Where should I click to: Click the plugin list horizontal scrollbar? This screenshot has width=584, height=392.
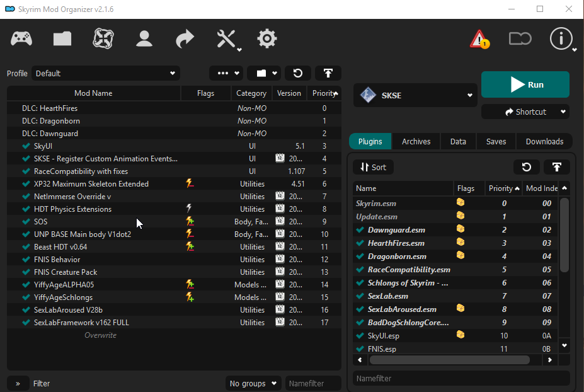(450, 360)
